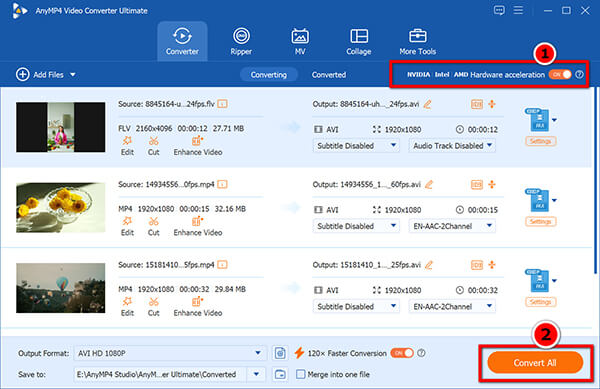Click Edit for the 14934556 mp4 video
Image resolution: width=600 pixels, height=389 pixels.
click(x=127, y=226)
